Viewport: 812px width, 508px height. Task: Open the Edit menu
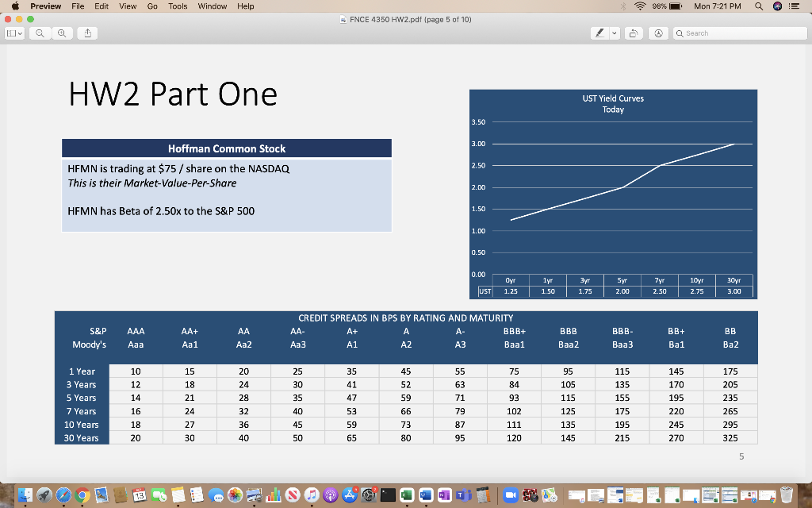pyautogui.click(x=101, y=6)
